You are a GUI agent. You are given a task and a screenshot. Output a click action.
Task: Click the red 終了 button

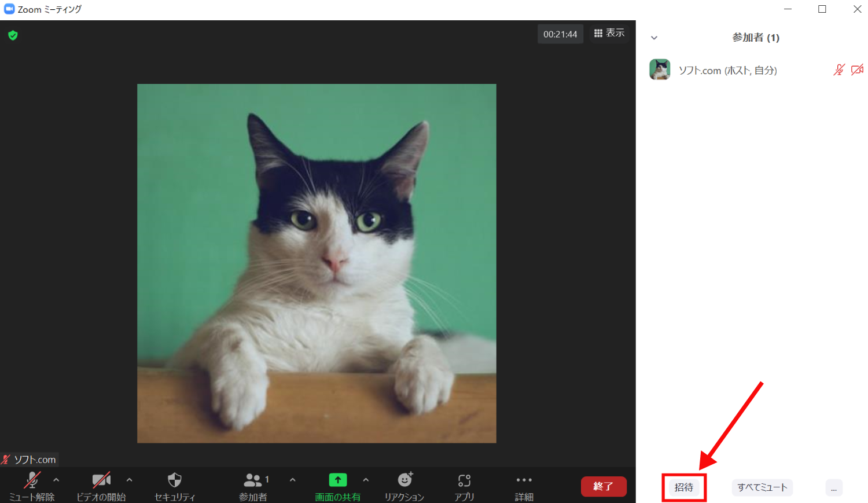click(x=604, y=486)
